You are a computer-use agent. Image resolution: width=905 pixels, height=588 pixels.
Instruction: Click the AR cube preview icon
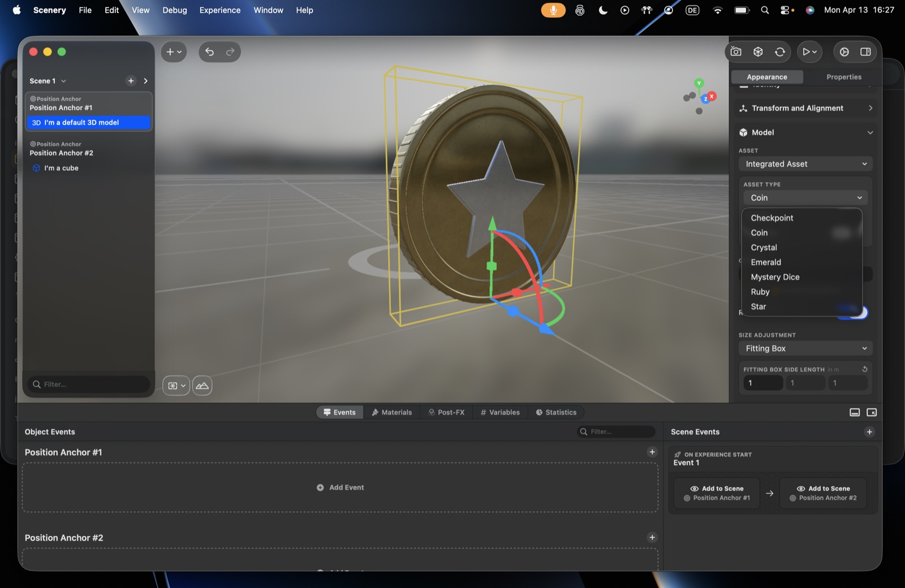(x=758, y=51)
